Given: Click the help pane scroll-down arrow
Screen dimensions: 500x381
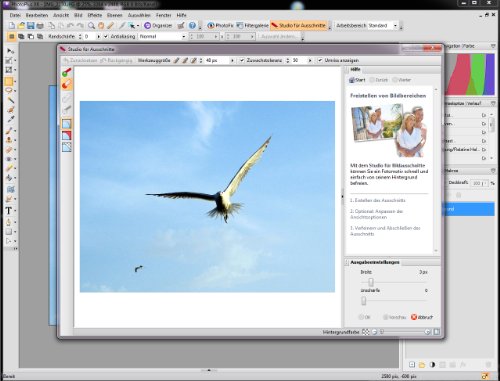Looking at the screenshot, I should [436, 251].
